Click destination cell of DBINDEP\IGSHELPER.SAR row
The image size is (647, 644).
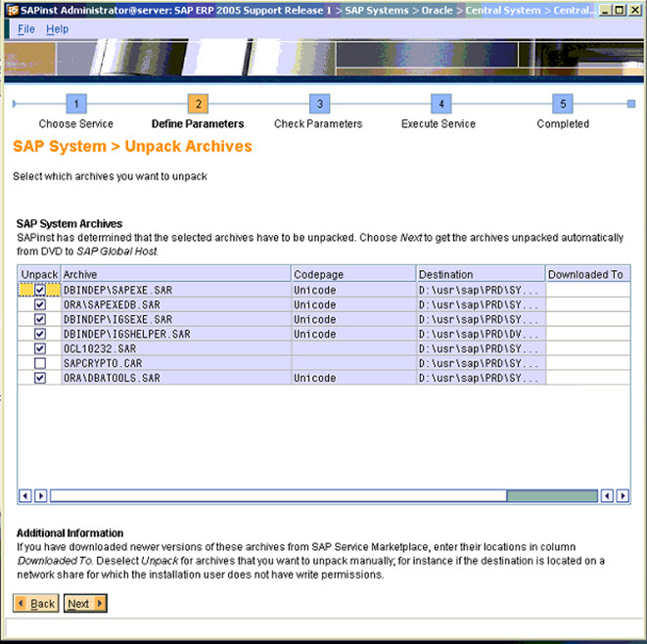coord(481,334)
